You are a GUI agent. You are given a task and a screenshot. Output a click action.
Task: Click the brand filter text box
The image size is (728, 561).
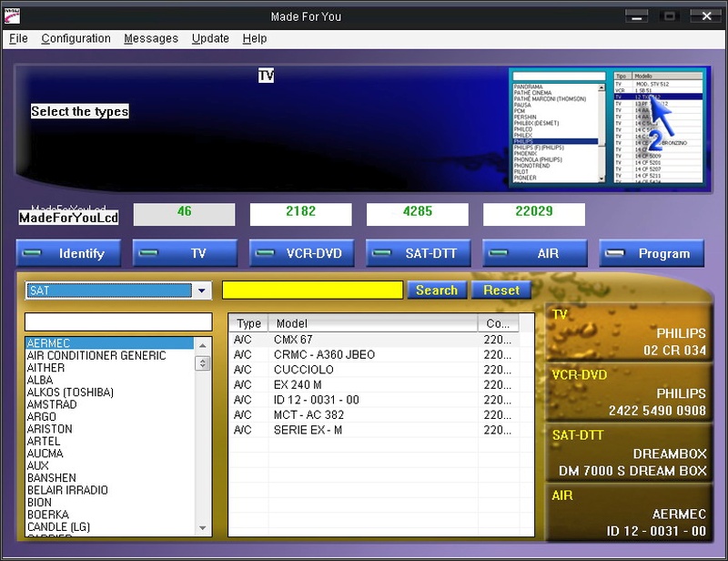click(x=117, y=322)
